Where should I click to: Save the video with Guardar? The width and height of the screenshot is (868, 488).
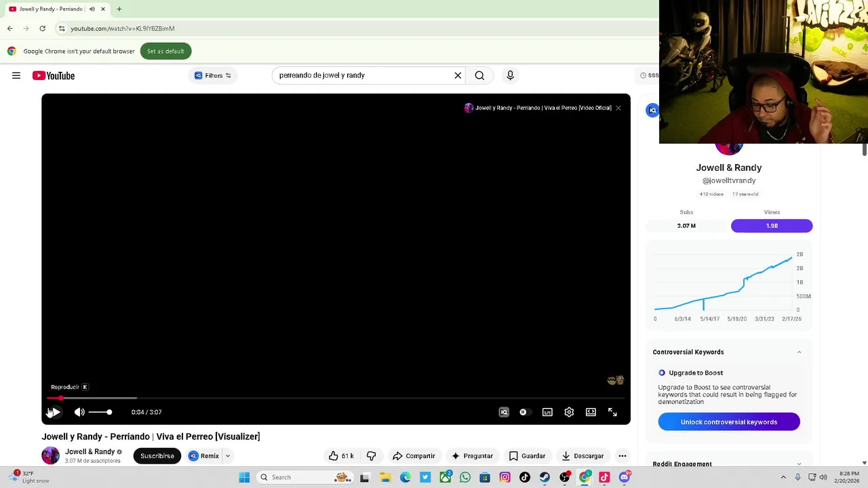[527, 456]
